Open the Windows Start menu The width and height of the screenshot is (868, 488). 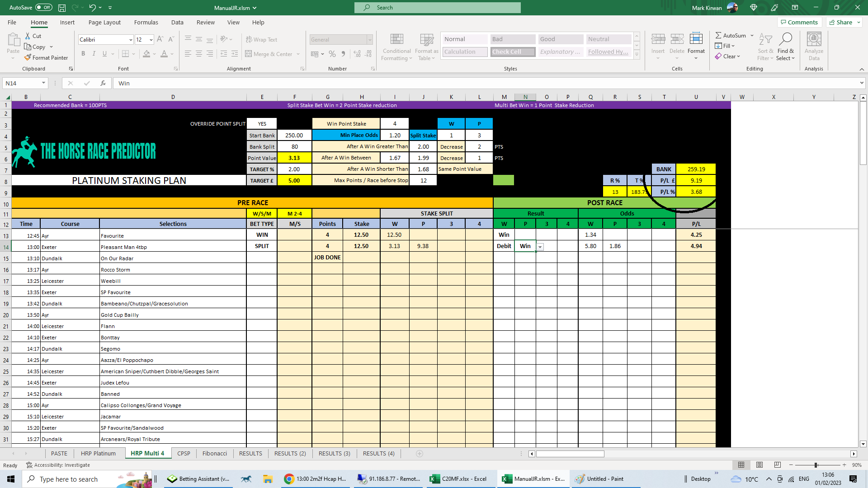11,479
